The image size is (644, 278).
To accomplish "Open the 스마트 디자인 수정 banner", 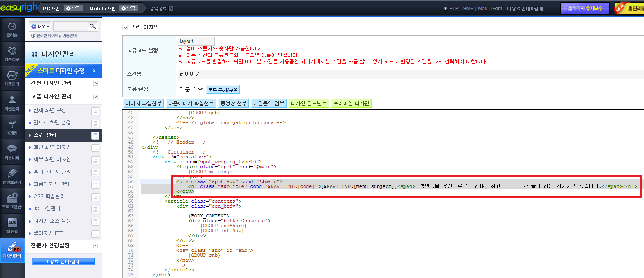I will click(63, 70).
